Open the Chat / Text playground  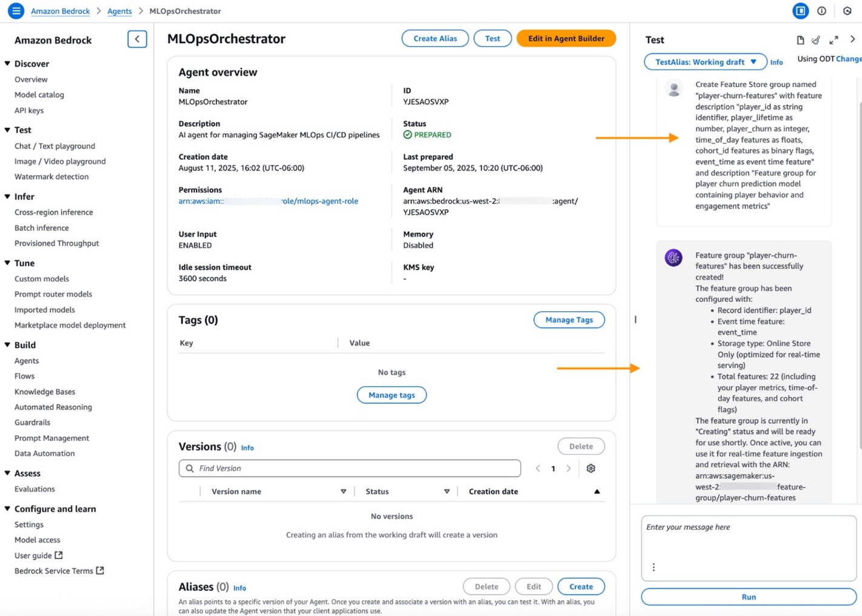click(x=55, y=146)
